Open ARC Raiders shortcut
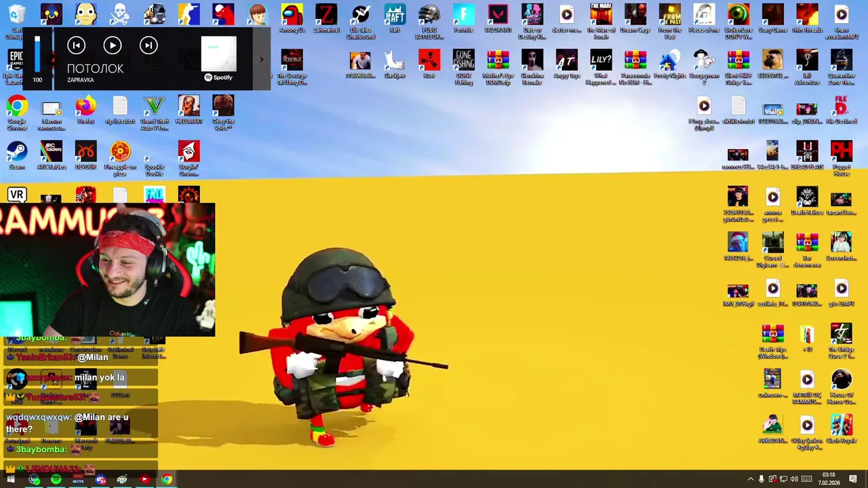Image resolution: width=868 pixels, height=488 pixels. tap(52, 155)
